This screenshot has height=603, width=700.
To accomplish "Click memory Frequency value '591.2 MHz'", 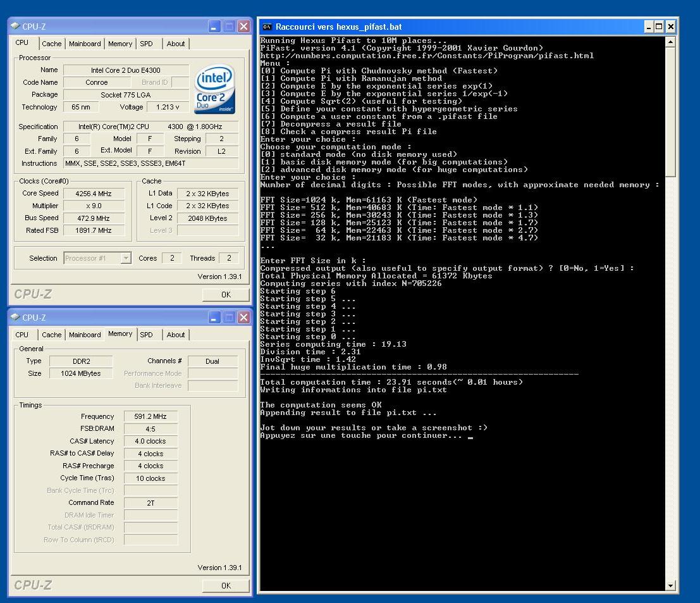I will point(151,417).
